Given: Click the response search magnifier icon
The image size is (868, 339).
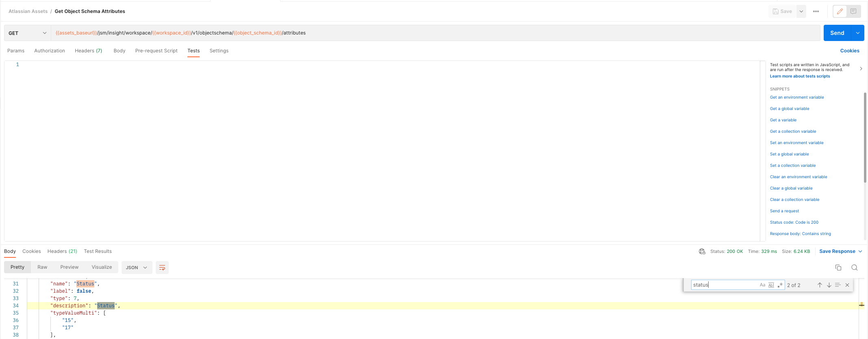Looking at the screenshot, I should coord(854,268).
